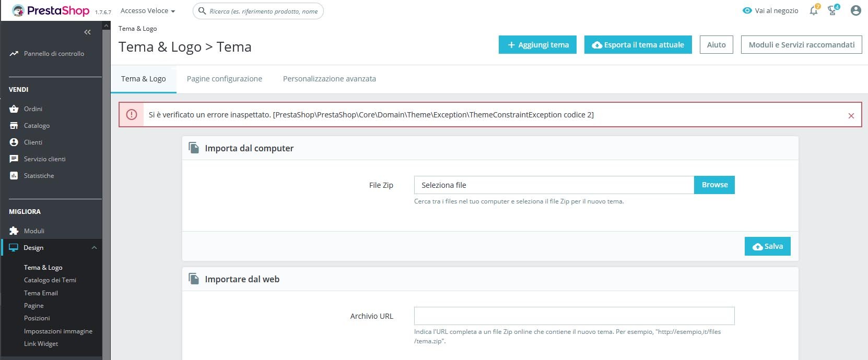This screenshot has height=360, width=868.
Task: Click the Aggiungi tema button
Action: (537, 45)
